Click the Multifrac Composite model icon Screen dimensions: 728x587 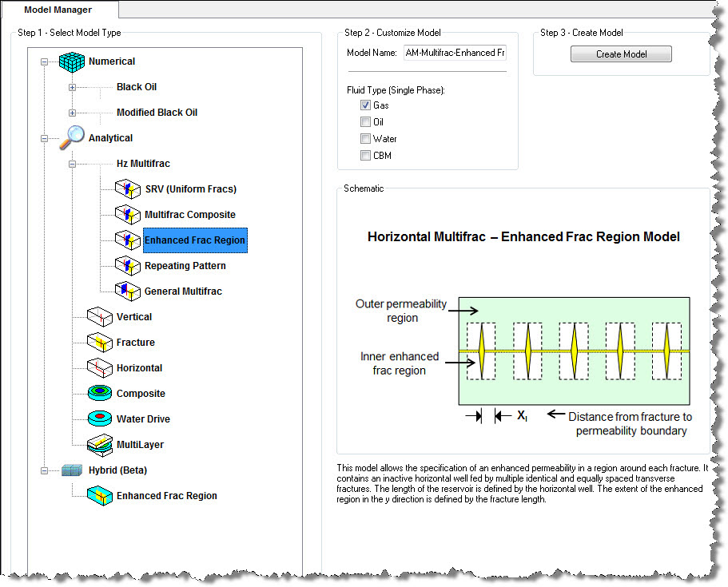point(128,215)
